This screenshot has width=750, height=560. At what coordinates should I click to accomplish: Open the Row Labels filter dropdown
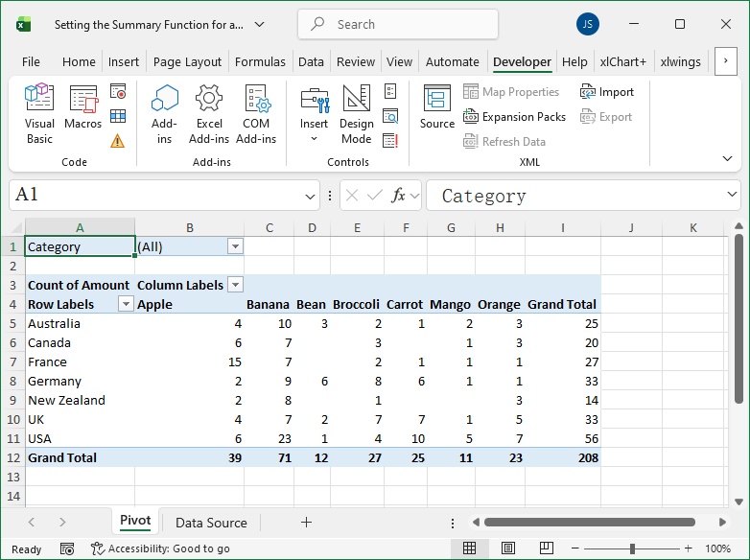(126, 304)
